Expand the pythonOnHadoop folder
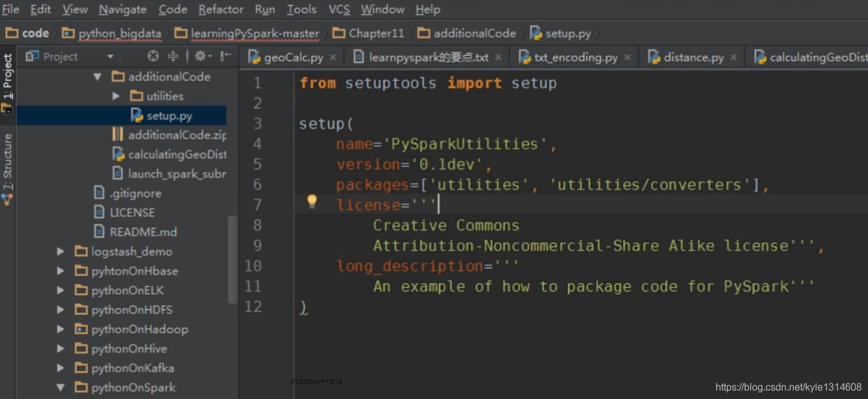Screen dimensions: 868x399 [60, 329]
